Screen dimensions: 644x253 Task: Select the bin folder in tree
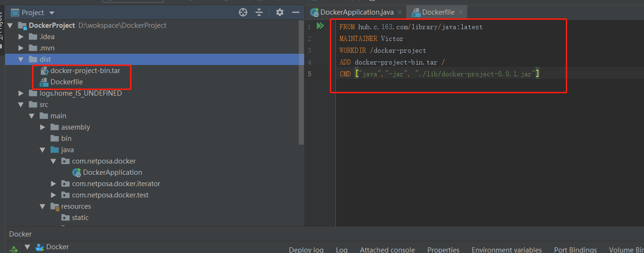tap(66, 139)
